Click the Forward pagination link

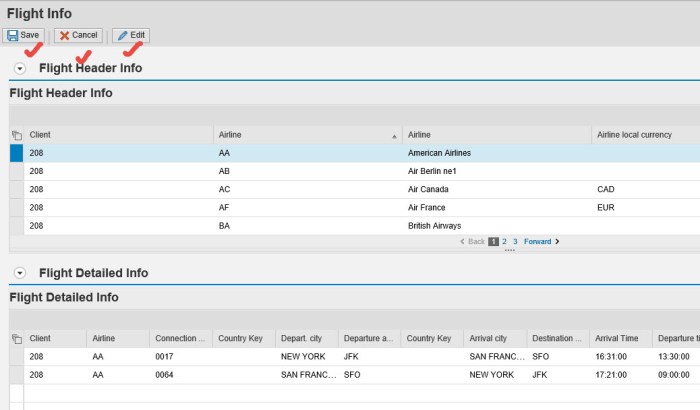540,241
